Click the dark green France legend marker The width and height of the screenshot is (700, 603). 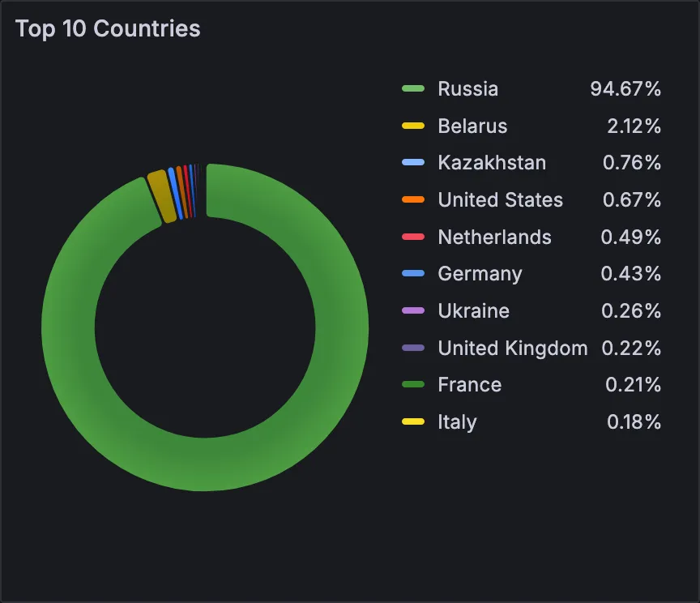[415, 384]
